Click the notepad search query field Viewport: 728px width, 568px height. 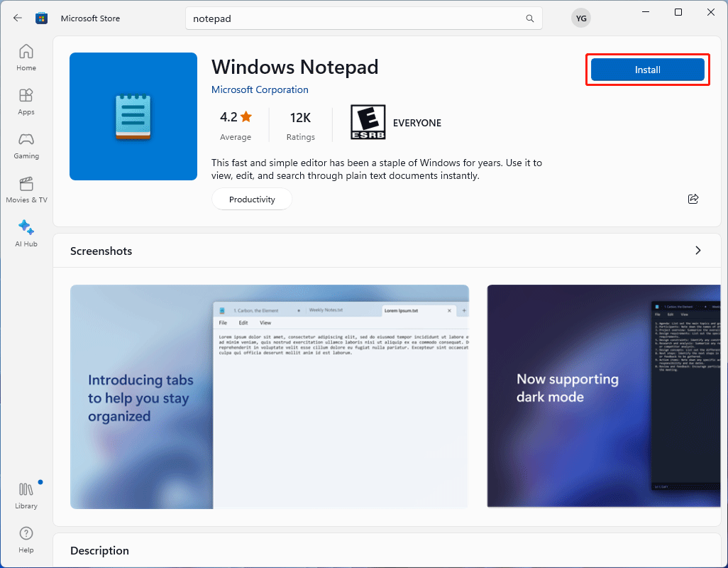[x=284, y=18]
